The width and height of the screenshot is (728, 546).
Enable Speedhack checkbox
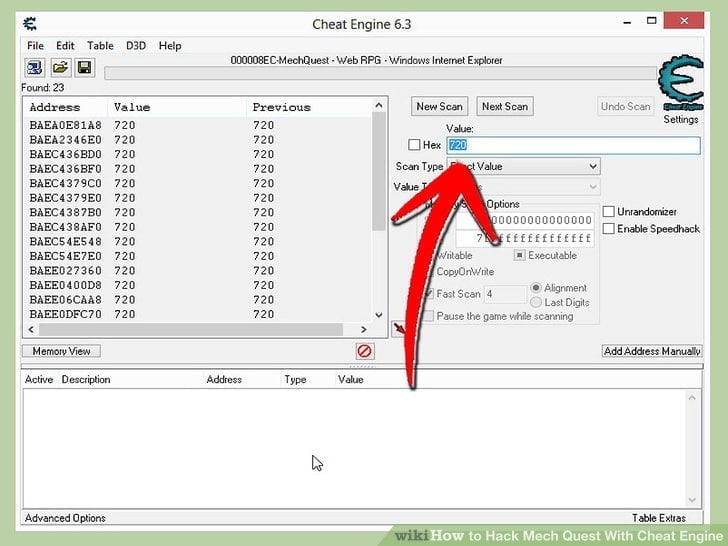point(609,228)
